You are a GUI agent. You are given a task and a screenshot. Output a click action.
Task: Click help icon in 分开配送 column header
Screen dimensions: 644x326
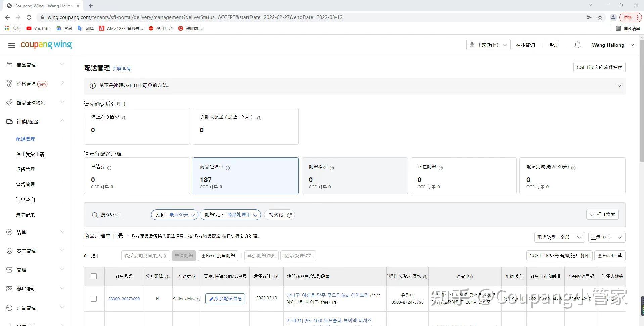click(167, 277)
